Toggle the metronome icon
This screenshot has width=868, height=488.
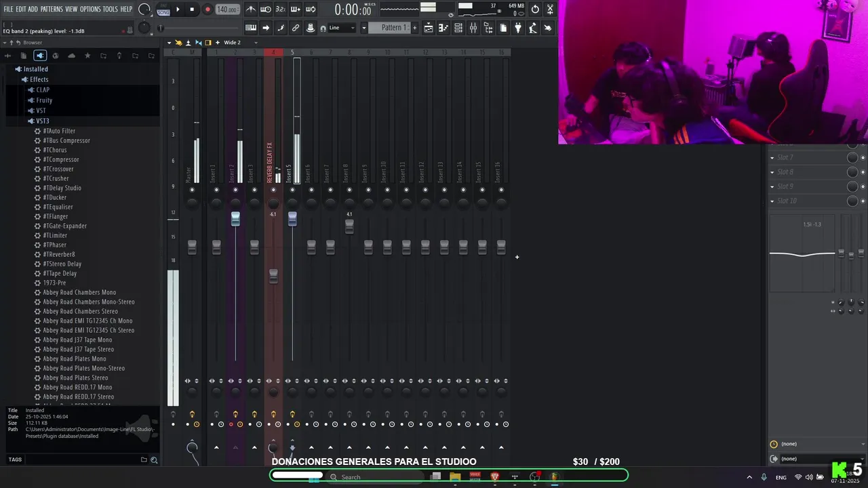click(x=251, y=9)
